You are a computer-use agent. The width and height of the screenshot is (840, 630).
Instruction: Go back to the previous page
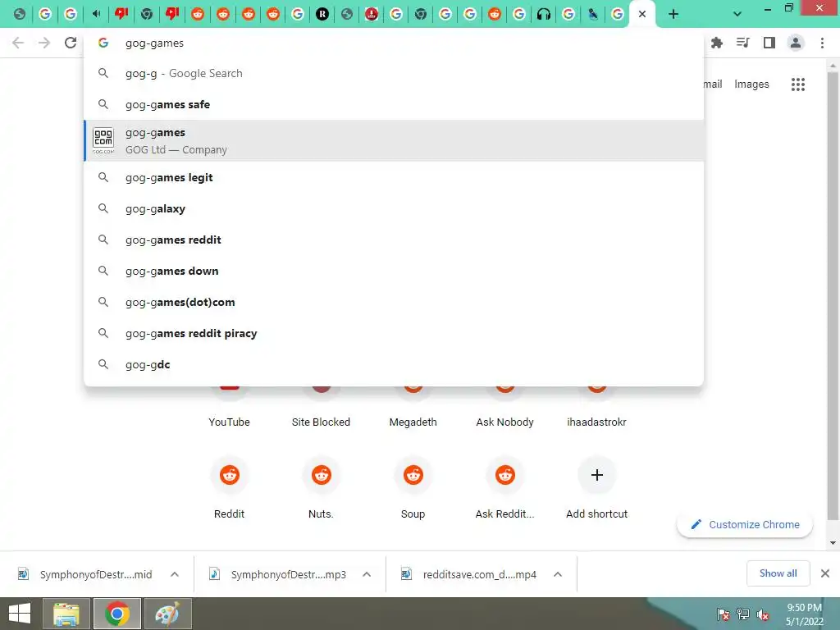pos(18,43)
